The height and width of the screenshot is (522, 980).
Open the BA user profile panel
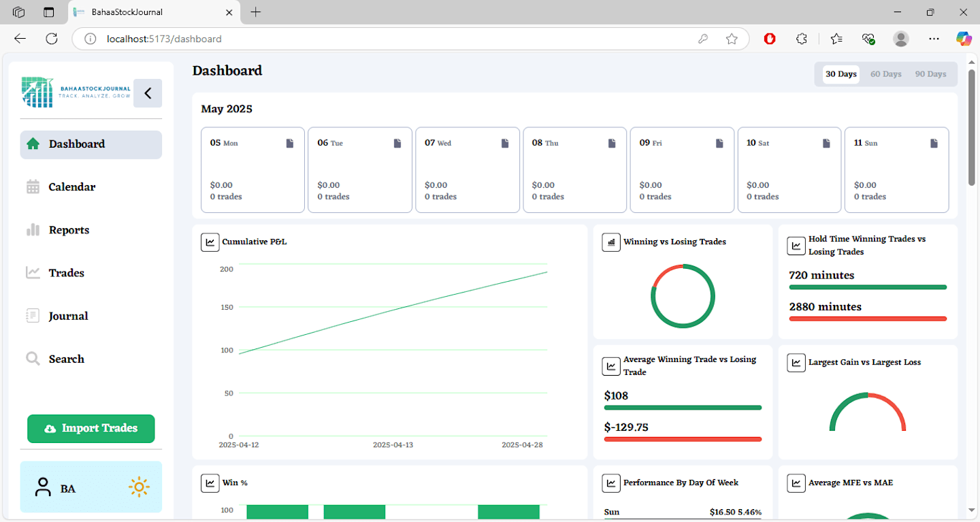[57, 488]
